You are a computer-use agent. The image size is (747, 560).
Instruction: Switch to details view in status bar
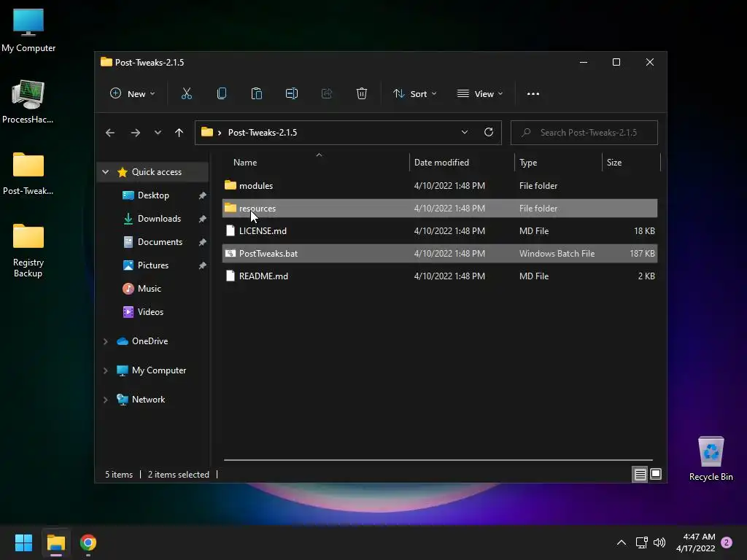tap(640, 474)
